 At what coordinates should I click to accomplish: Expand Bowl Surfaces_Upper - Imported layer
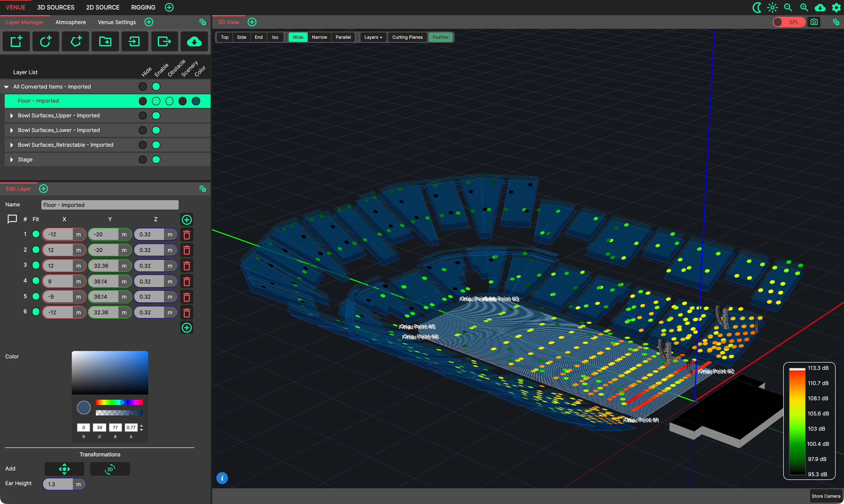tap(12, 116)
